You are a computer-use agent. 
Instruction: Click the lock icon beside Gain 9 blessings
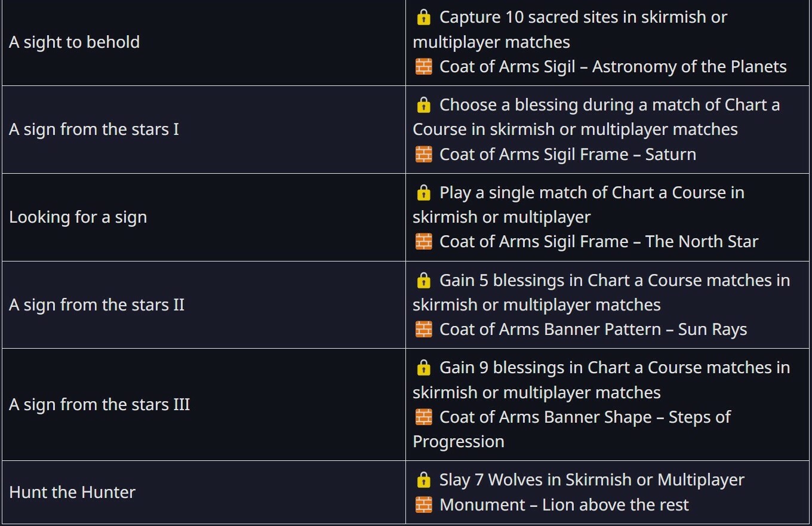423,368
